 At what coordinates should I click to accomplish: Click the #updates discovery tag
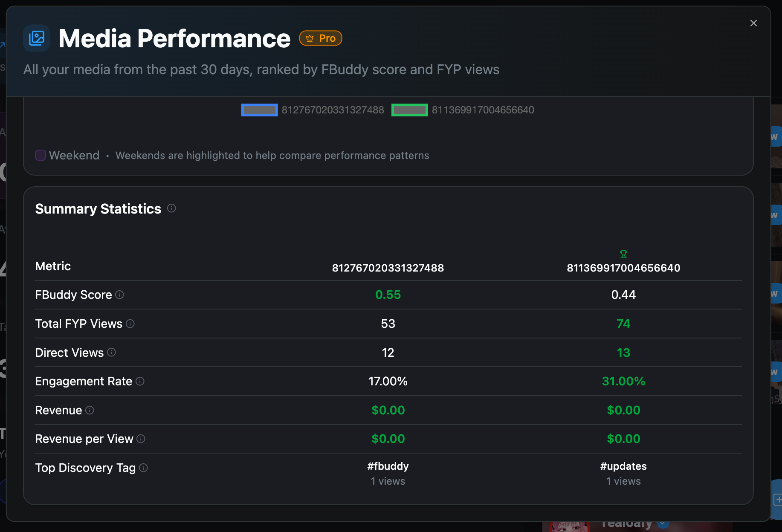[x=623, y=466]
